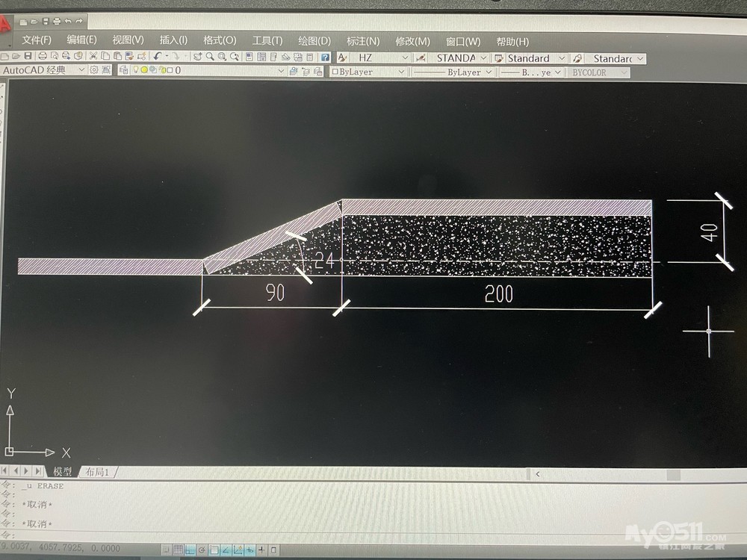Switch to the 布局1 layout tab
The width and height of the screenshot is (747, 560).
click(x=97, y=472)
